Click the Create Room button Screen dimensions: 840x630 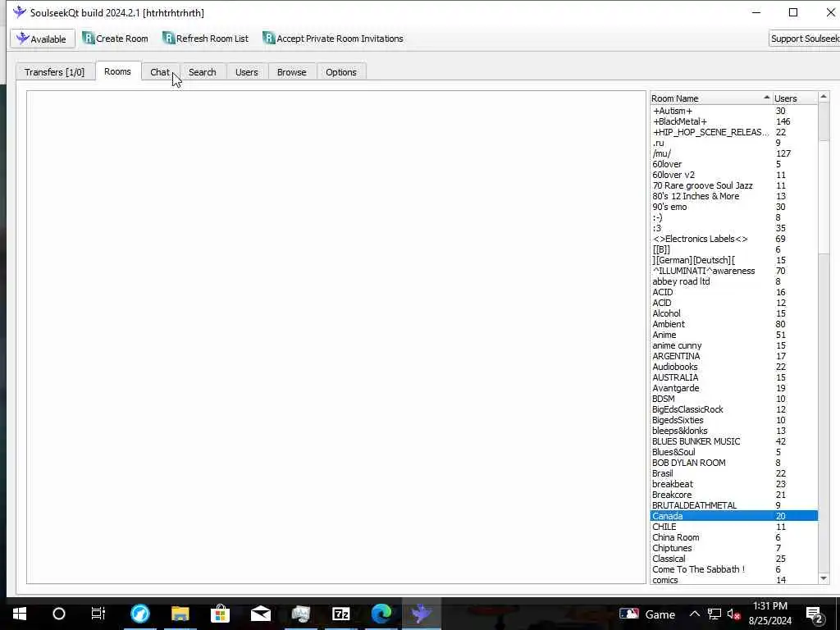point(115,39)
